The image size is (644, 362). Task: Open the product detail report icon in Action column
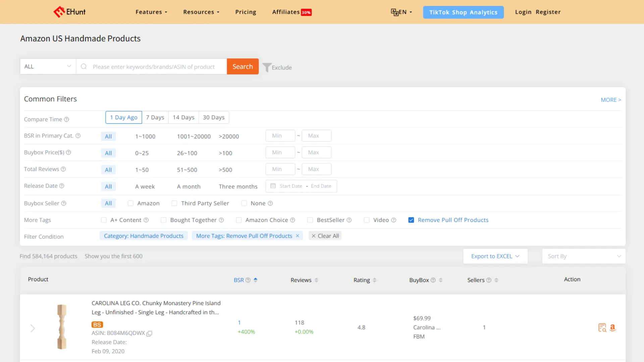(x=602, y=327)
